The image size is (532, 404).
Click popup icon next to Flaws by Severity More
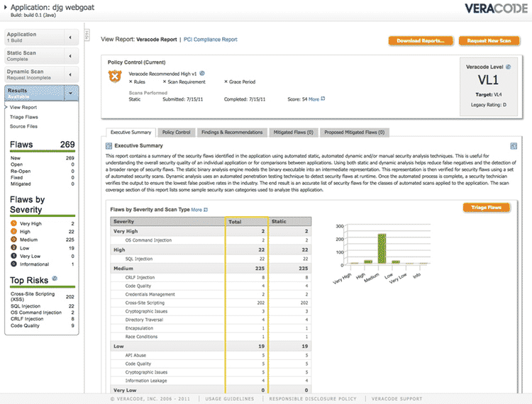tap(206, 210)
